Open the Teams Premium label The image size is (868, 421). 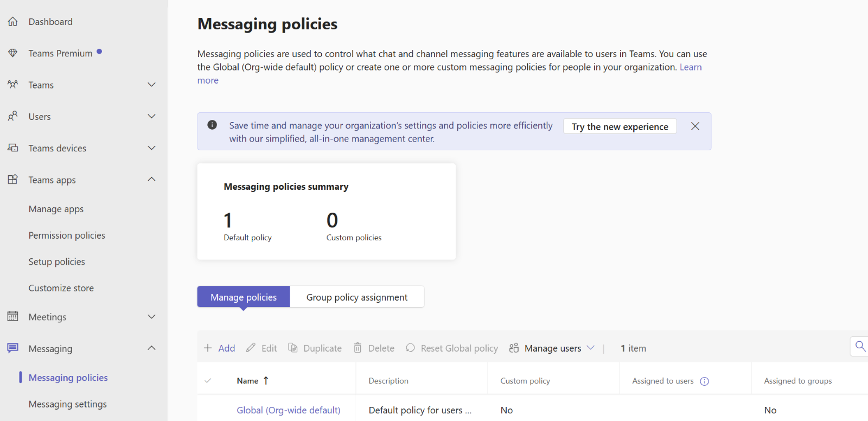point(61,53)
